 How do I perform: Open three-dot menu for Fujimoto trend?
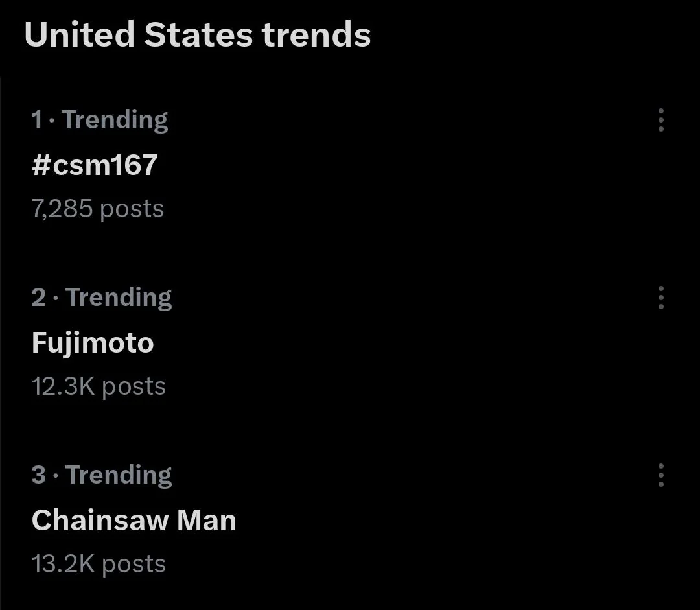click(660, 298)
